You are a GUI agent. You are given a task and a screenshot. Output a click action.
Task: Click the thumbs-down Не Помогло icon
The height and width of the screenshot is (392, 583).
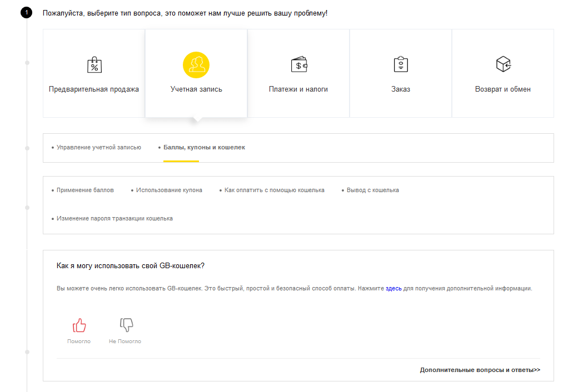tap(126, 325)
